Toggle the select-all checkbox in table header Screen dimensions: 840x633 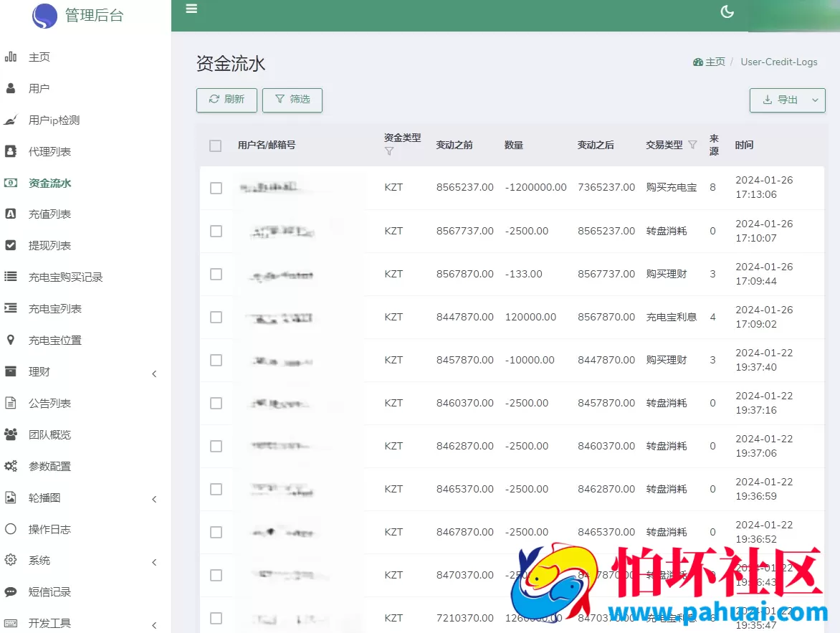tap(215, 146)
